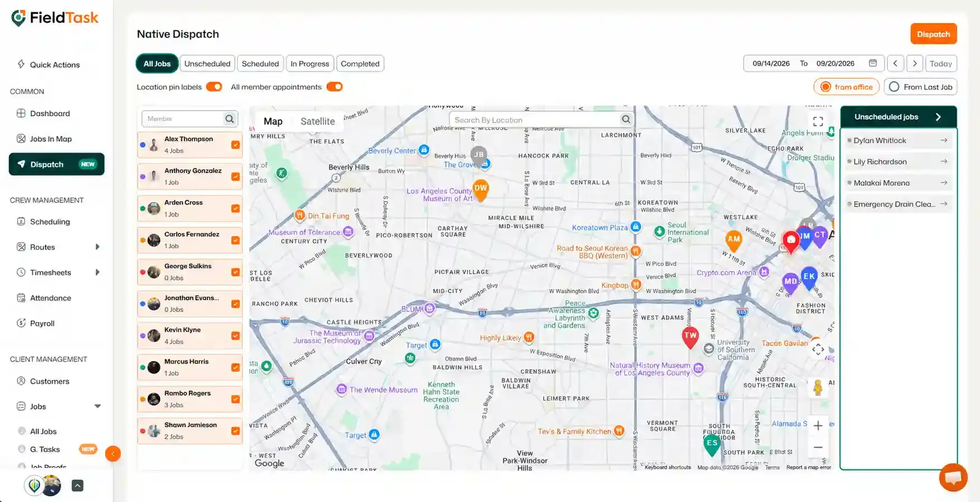Select the Scheduled filter tab
Viewport: 980px width, 502px height.
tap(260, 63)
